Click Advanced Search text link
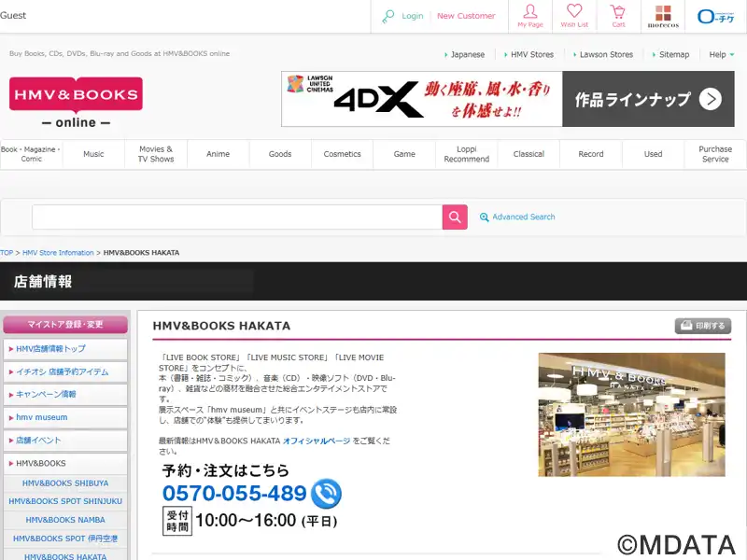Screen dimensions: 747x560 (524, 217)
